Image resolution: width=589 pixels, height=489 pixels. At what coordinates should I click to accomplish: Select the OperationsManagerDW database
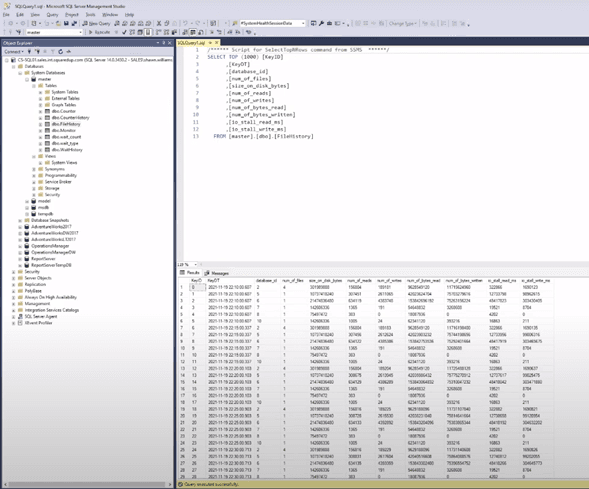[x=53, y=252]
